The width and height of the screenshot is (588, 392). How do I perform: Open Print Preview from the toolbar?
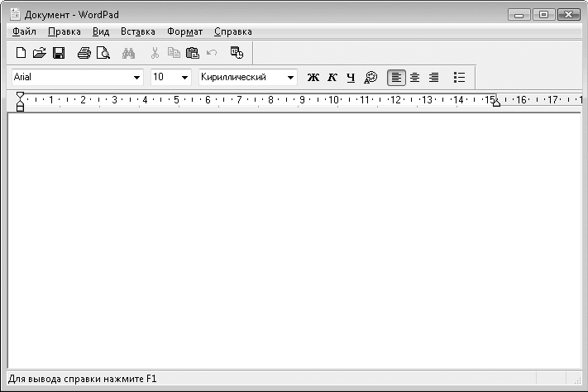103,53
